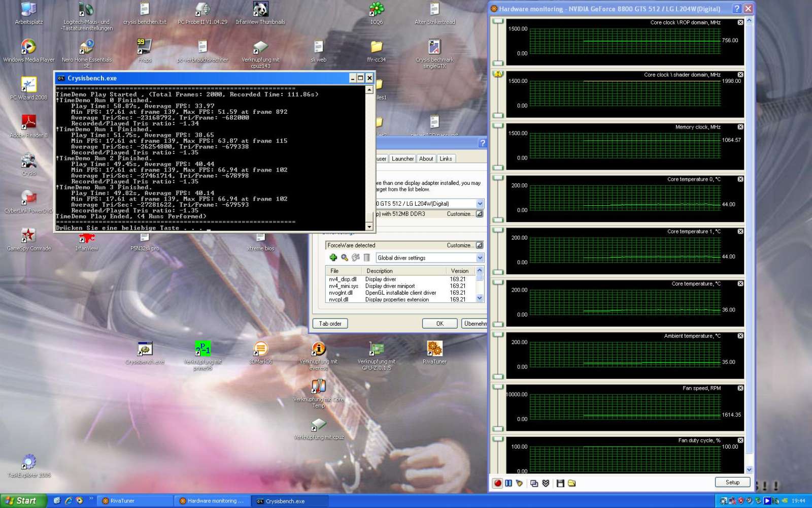The width and height of the screenshot is (812, 508).
Task: Close the Memory clock graph
Action: (x=740, y=127)
